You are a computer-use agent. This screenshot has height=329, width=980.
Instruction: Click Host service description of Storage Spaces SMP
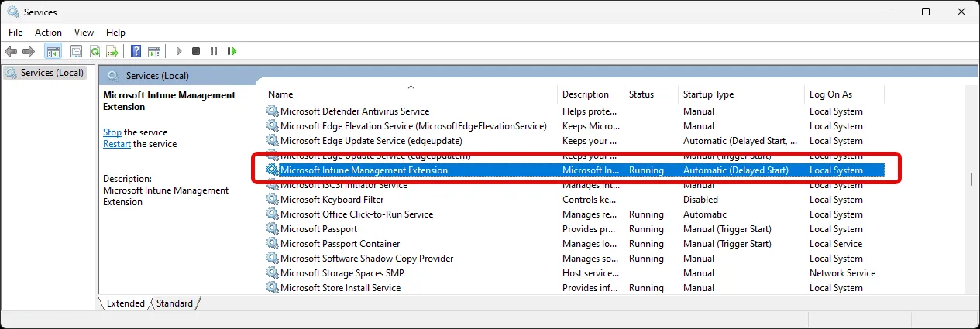pyautogui.click(x=590, y=273)
